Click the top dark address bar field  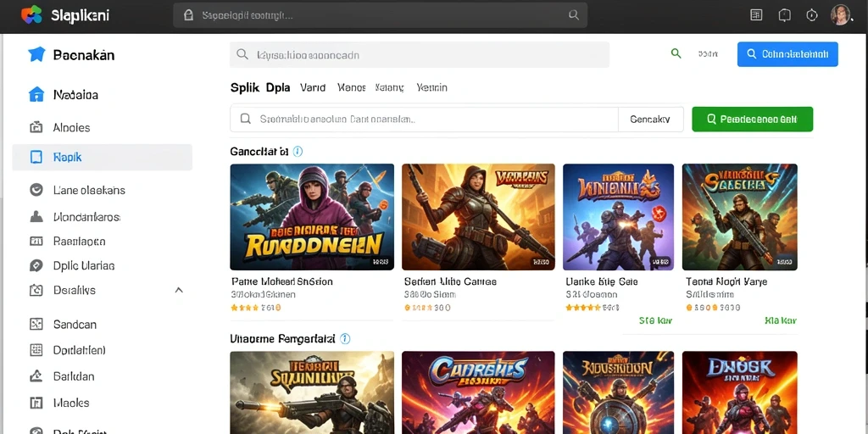[x=381, y=15]
